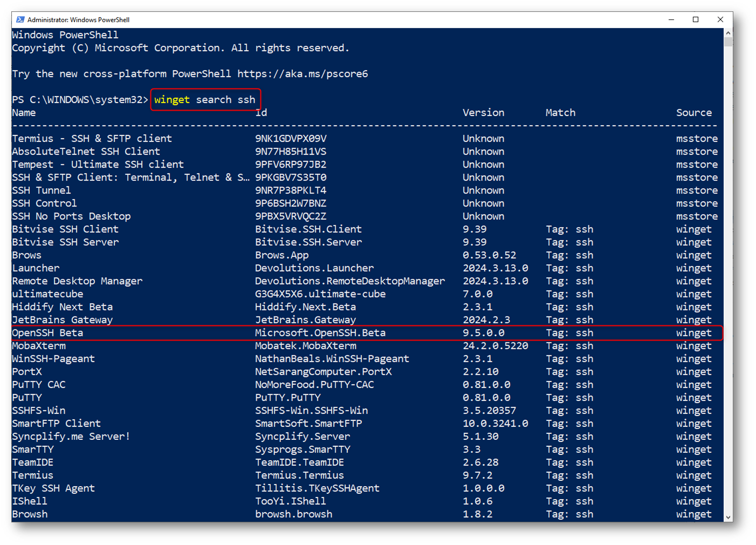This screenshot has width=756, height=545.
Task: Click version 9.7.2
Action: [x=477, y=475]
